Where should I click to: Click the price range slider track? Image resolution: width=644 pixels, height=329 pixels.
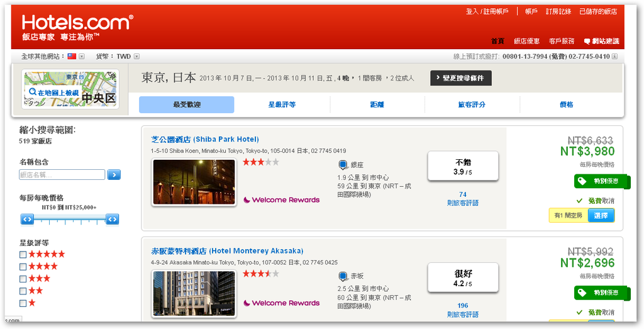pyautogui.click(x=70, y=220)
